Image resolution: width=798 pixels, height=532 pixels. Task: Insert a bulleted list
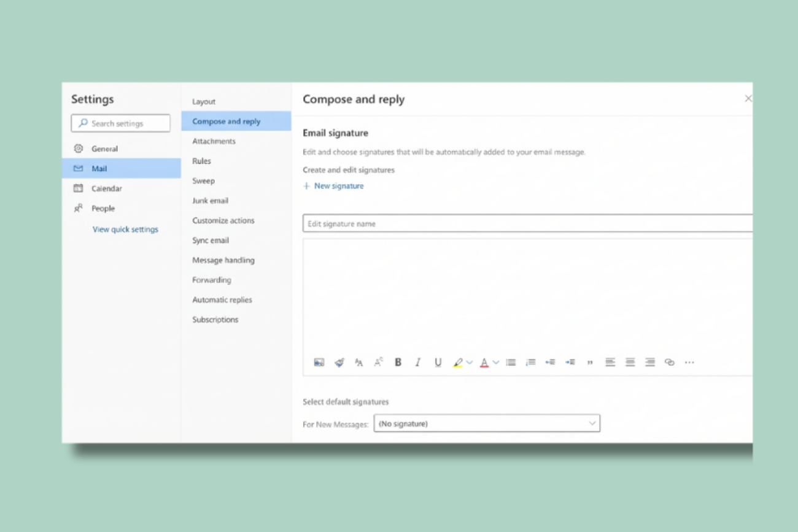point(511,363)
